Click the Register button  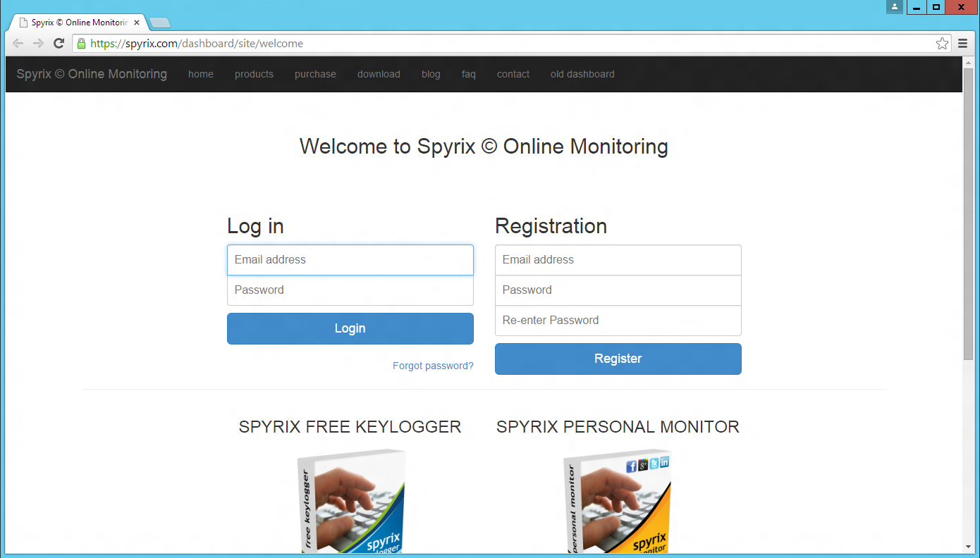point(618,359)
